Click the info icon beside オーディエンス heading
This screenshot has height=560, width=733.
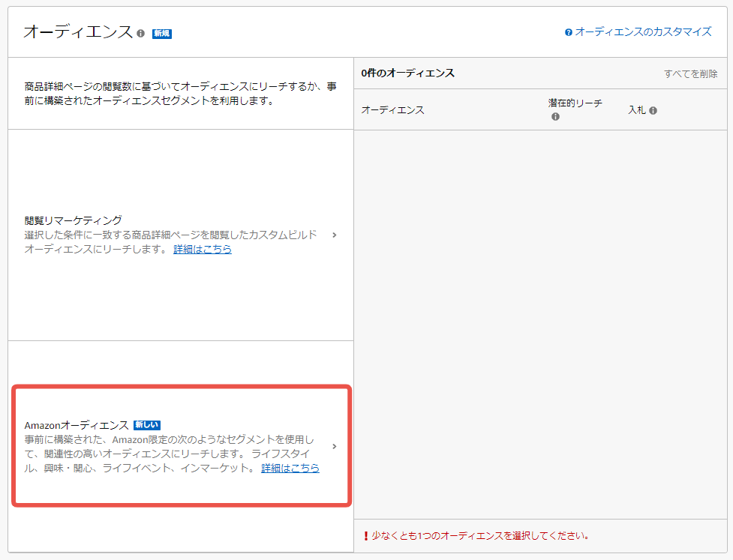(x=141, y=34)
